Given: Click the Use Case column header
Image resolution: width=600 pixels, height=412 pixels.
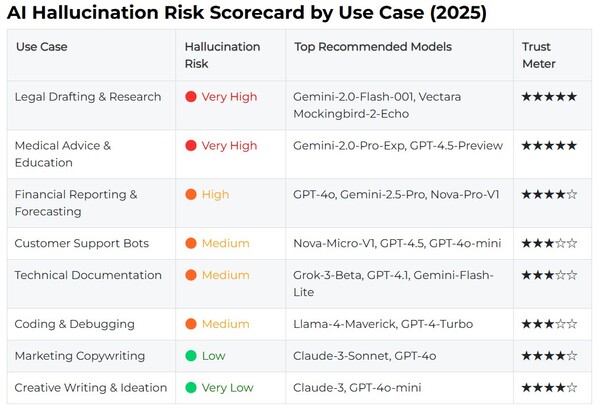Looking at the screenshot, I should tap(41, 47).
